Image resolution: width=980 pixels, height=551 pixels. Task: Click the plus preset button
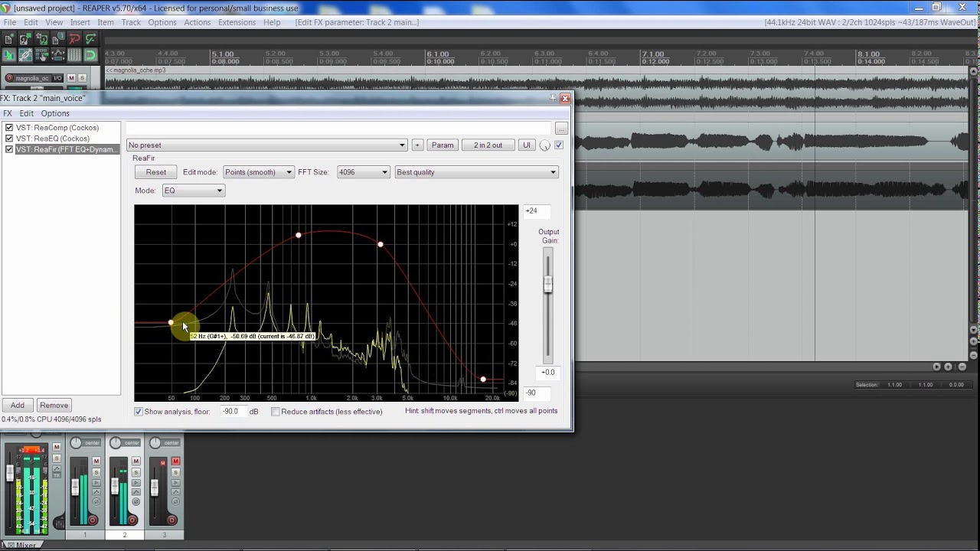[417, 145]
